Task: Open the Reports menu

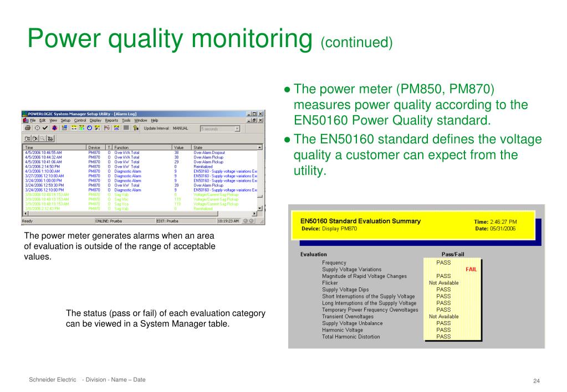Action: (x=111, y=120)
